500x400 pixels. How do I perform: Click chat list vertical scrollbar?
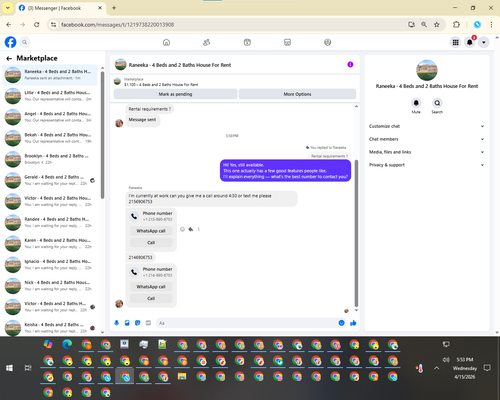[102, 135]
